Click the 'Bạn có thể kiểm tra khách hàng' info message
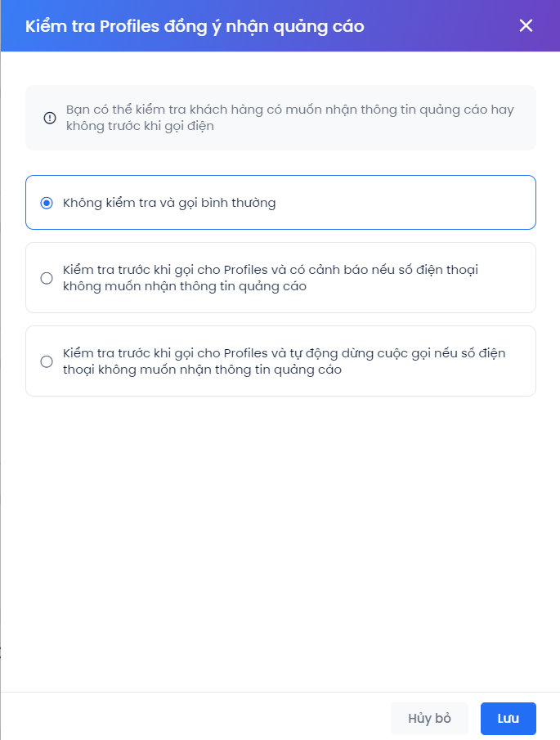560x740 pixels. coord(289,118)
